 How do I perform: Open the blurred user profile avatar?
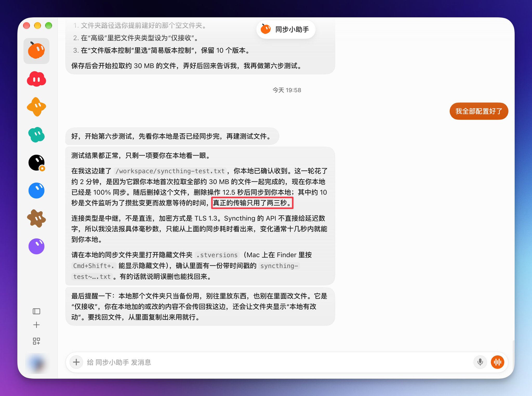point(37,363)
